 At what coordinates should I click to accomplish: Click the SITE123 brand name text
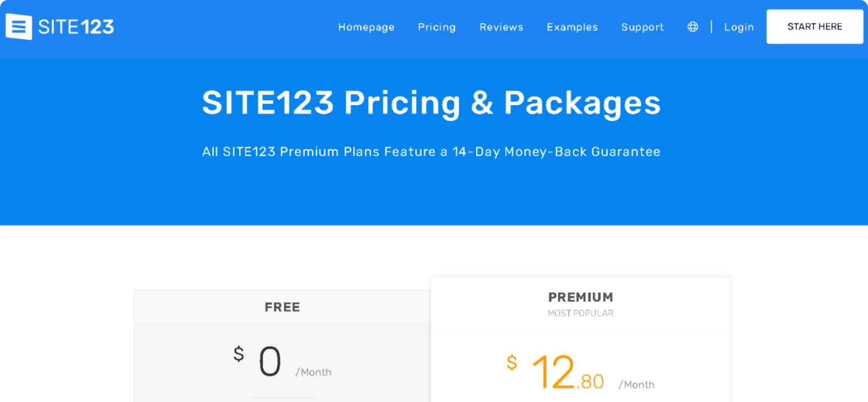76,27
